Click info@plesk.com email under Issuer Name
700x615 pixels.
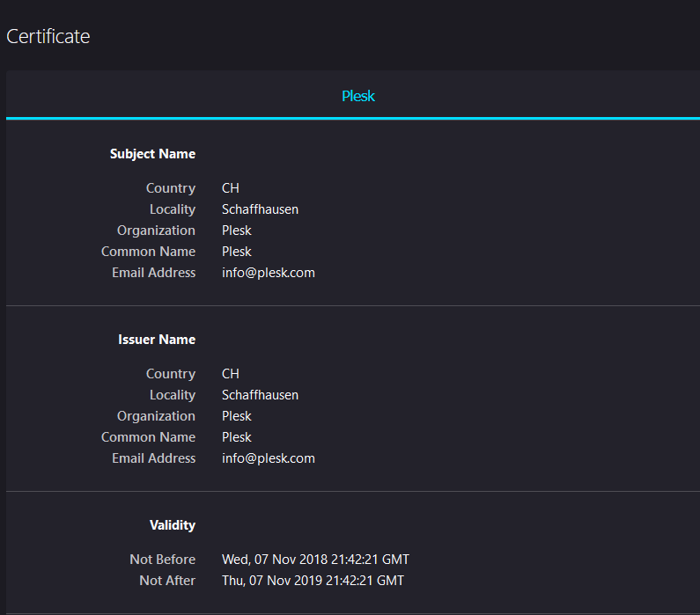pos(269,458)
